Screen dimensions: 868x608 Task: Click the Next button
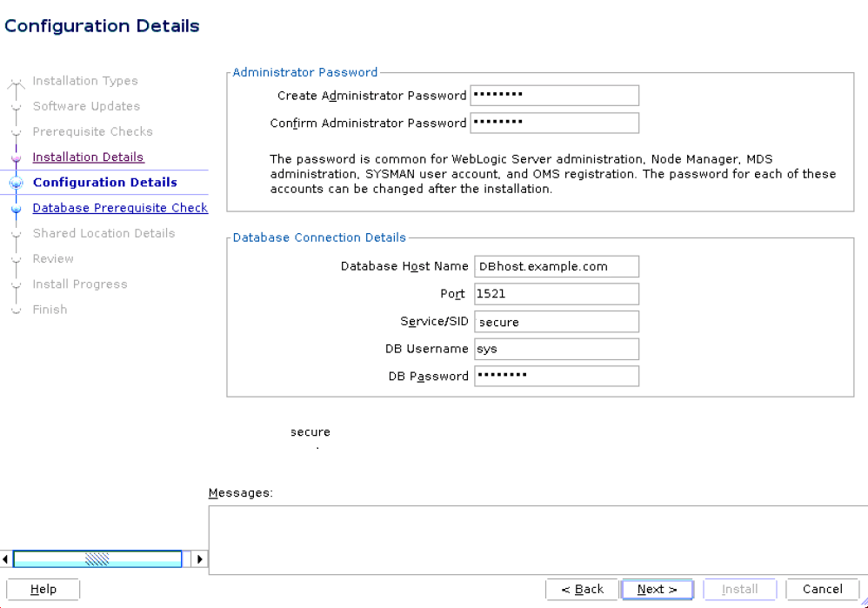point(657,589)
